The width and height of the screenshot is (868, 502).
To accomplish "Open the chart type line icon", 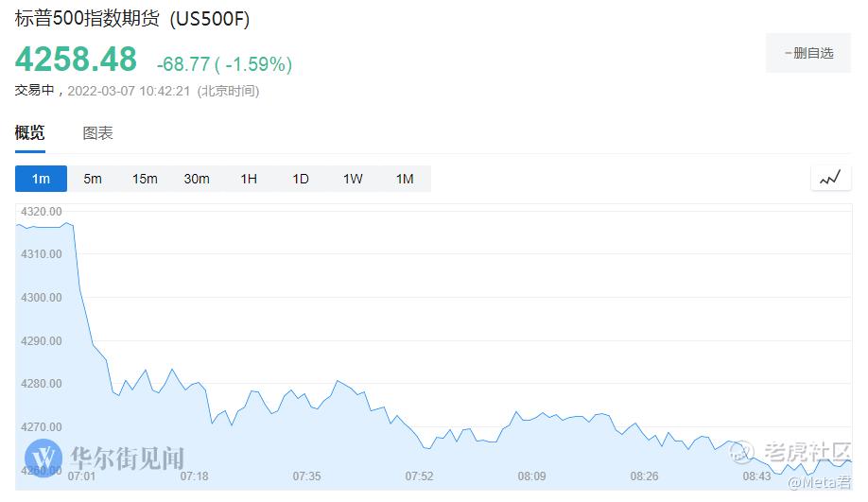I will pos(830,178).
